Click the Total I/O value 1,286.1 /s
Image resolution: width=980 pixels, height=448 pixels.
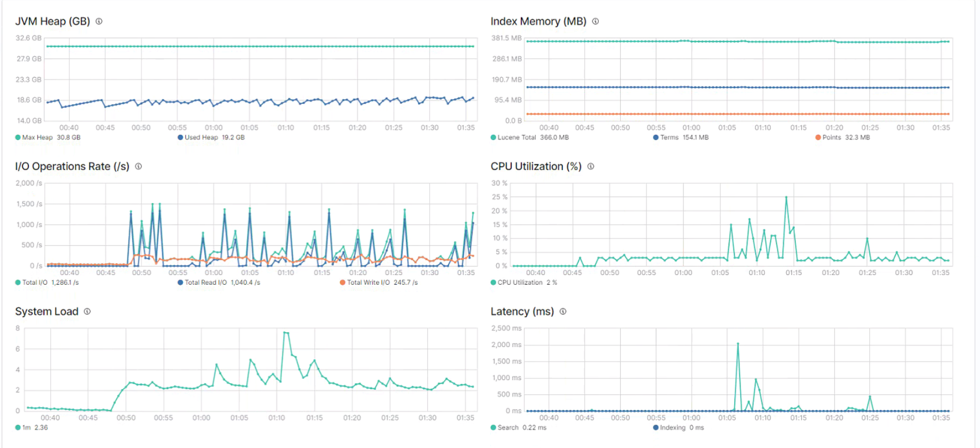(65, 283)
